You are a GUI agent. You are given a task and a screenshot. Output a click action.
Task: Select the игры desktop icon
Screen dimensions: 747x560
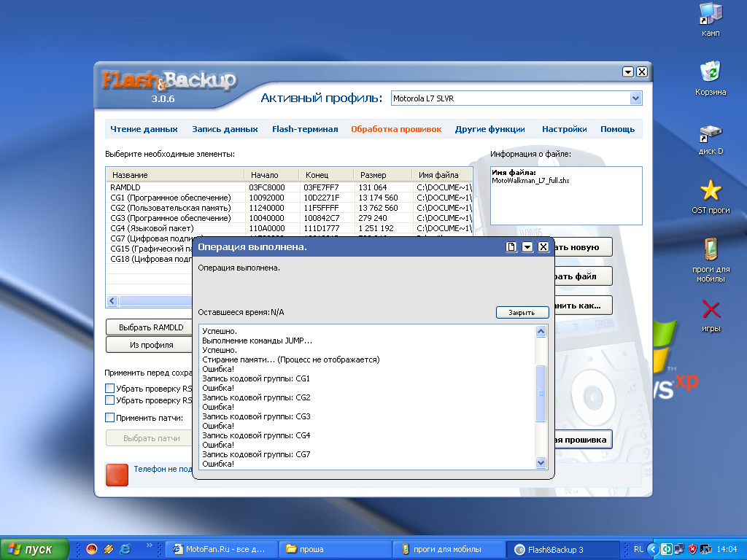[711, 315]
